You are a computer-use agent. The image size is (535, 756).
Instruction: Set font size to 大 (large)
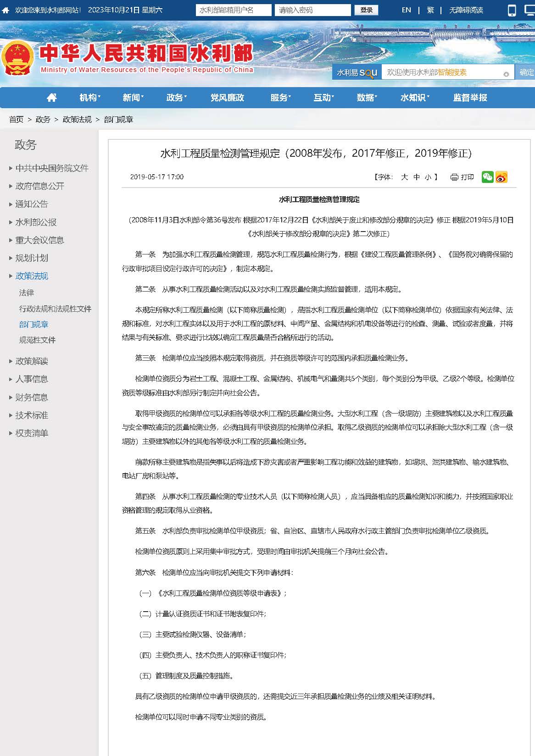(404, 177)
